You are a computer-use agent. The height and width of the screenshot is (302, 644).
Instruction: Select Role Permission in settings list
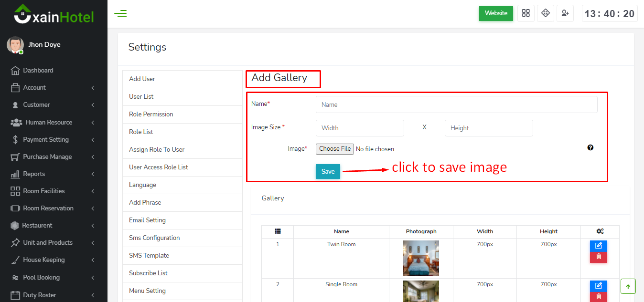click(151, 114)
